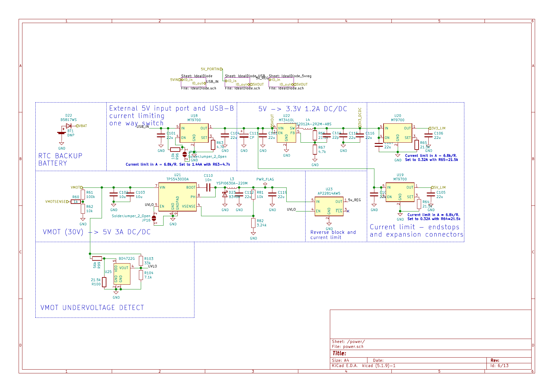Select the BT1 battery symbol
This screenshot has width=554, height=392.
pyautogui.click(x=62, y=133)
